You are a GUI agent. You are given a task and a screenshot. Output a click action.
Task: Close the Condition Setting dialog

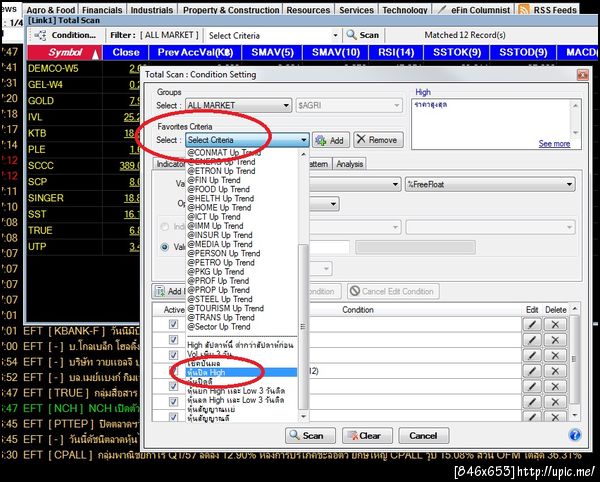[582, 75]
